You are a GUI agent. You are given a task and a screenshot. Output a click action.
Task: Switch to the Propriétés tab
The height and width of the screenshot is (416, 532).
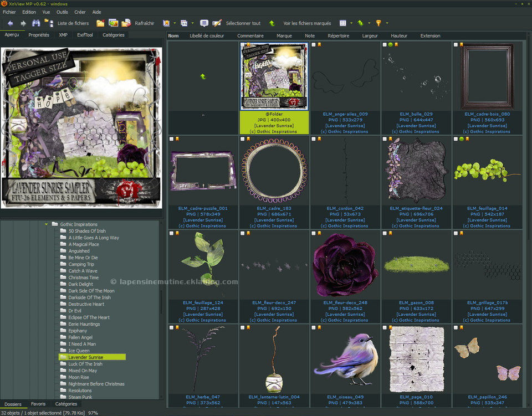tap(39, 35)
